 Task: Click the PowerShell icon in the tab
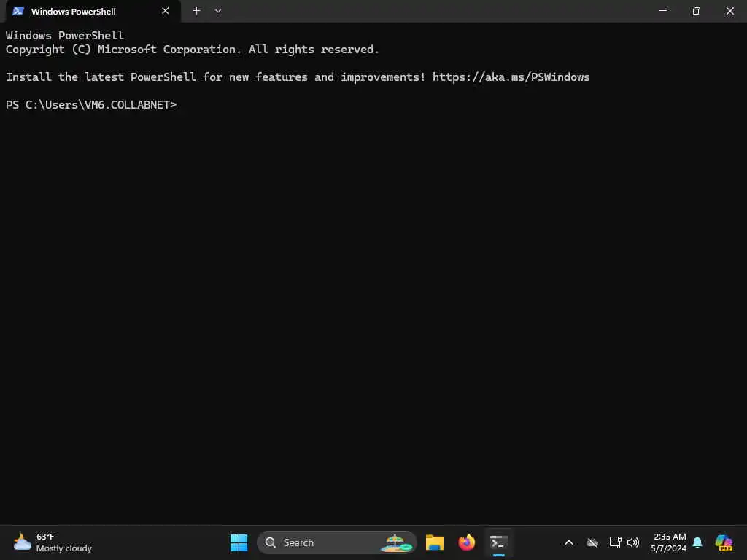tap(18, 11)
